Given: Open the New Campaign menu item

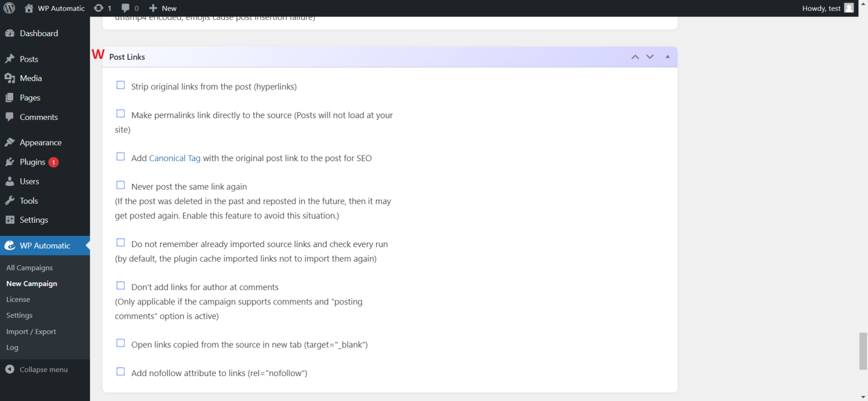Looking at the screenshot, I should (x=32, y=283).
